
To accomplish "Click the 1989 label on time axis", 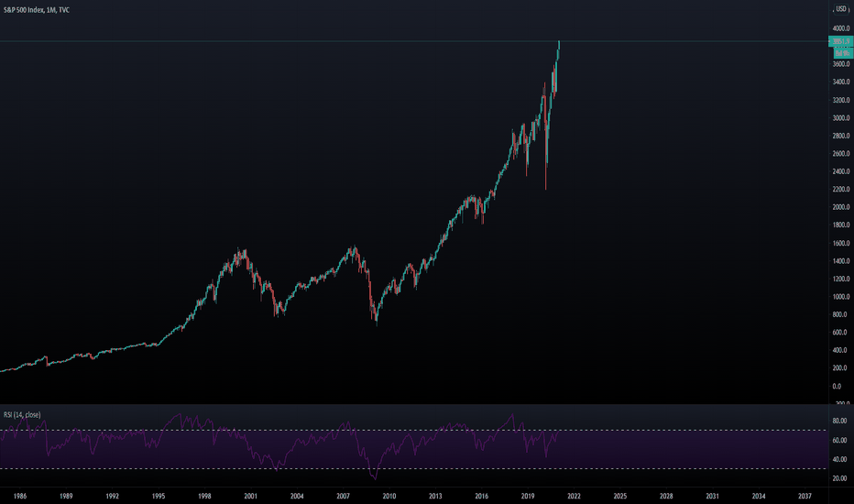I will tap(66, 496).
